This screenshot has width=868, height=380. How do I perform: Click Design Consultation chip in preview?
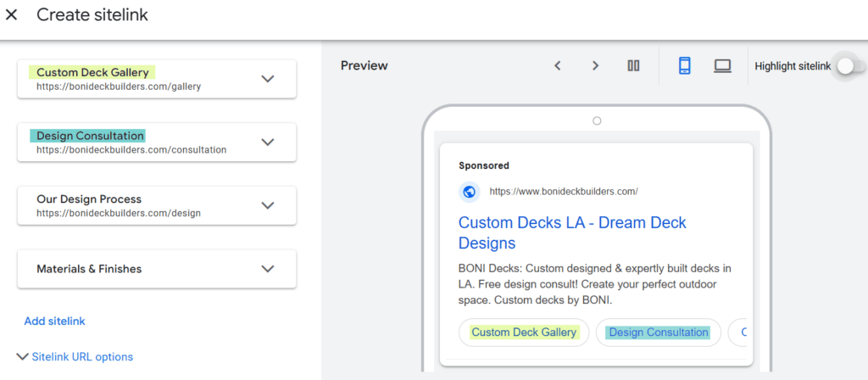[x=658, y=332]
